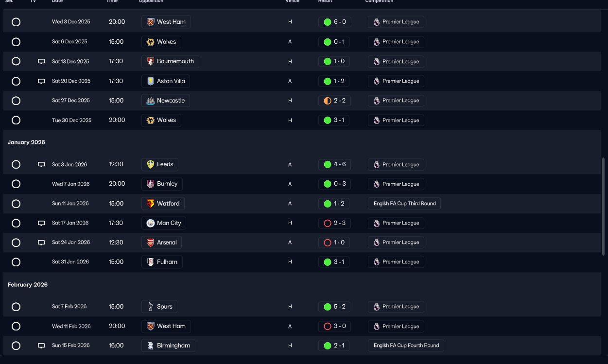Select the Arsenal fixture radio circle
This screenshot has width=608, height=364.
pos(16,243)
